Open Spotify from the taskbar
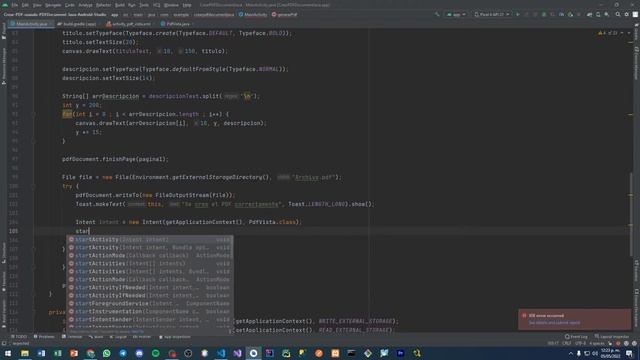The width and height of the screenshot is (640, 360). pyautogui.click(x=156, y=353)
